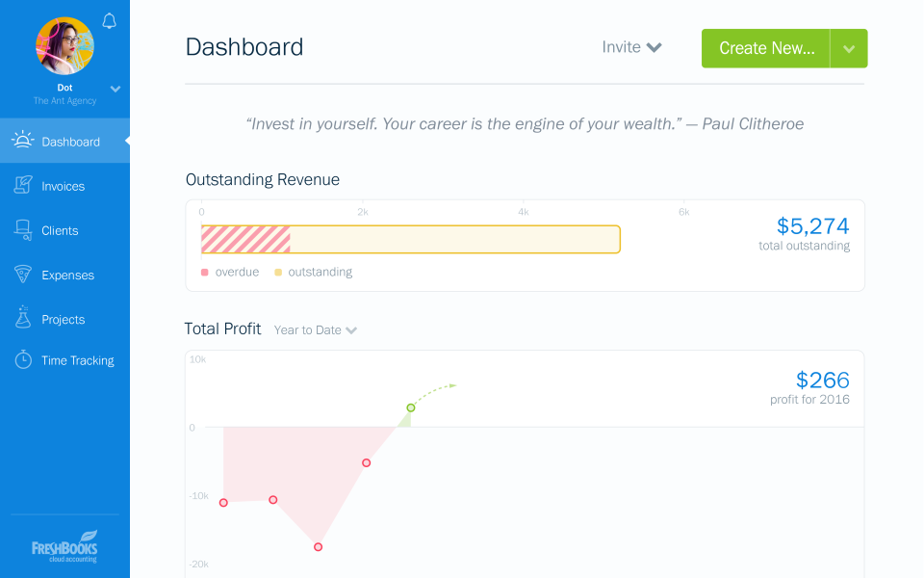Open the $5,274 total outstanding link
This screenshot has height=578, width=924.
click(x=812, y=225)
